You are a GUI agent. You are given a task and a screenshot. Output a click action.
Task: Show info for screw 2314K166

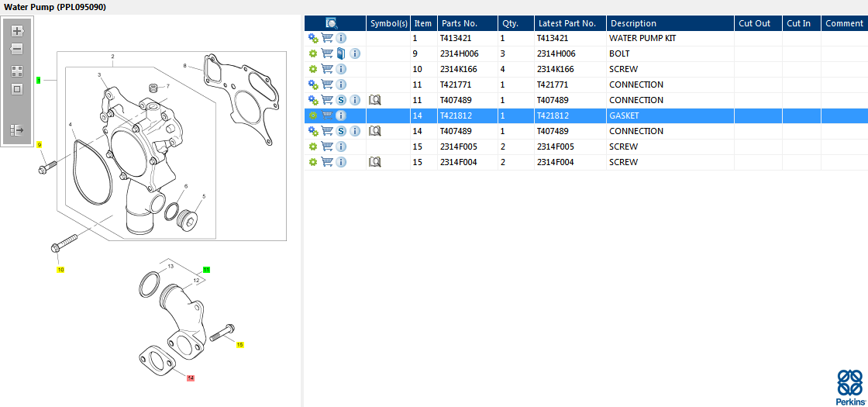(342, 69)
